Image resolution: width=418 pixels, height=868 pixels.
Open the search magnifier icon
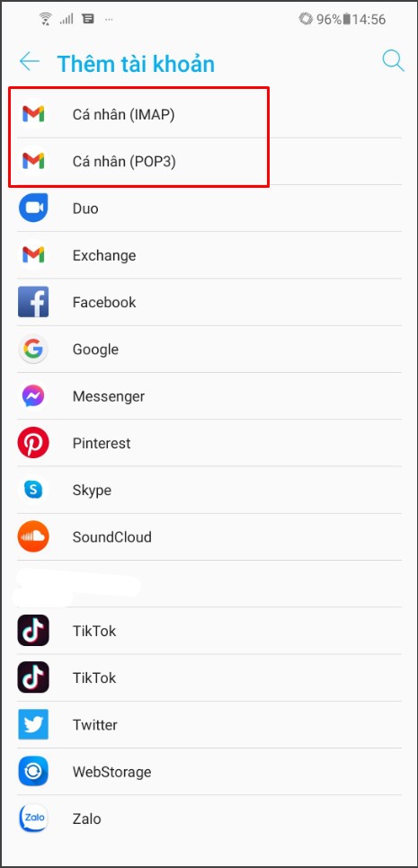click(393, 61)
